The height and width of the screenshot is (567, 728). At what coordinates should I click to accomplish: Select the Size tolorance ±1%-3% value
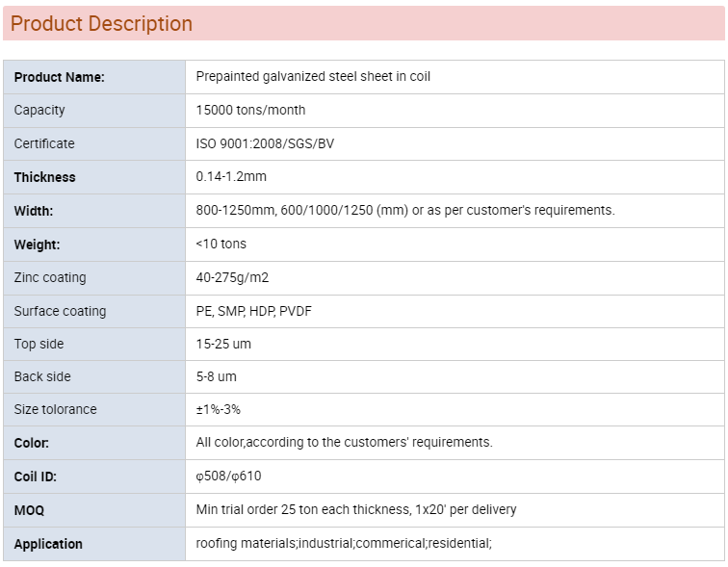(x=219, y=409)
